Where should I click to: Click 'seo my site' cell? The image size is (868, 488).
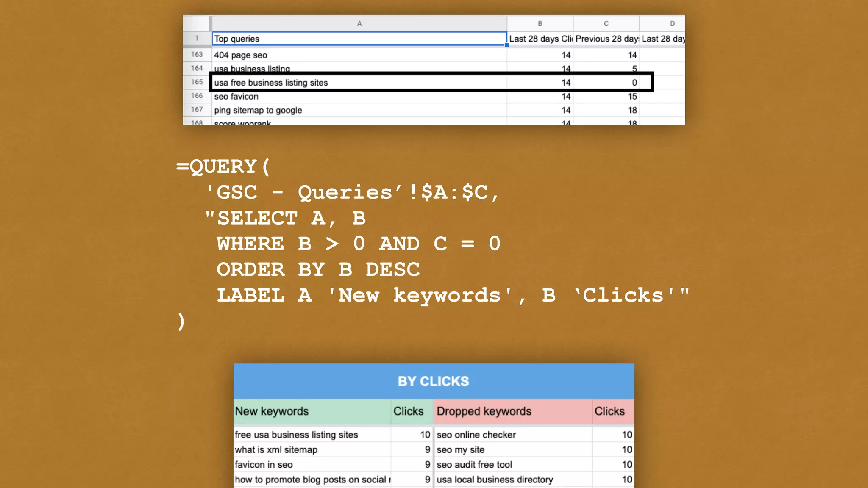(513, 449)
